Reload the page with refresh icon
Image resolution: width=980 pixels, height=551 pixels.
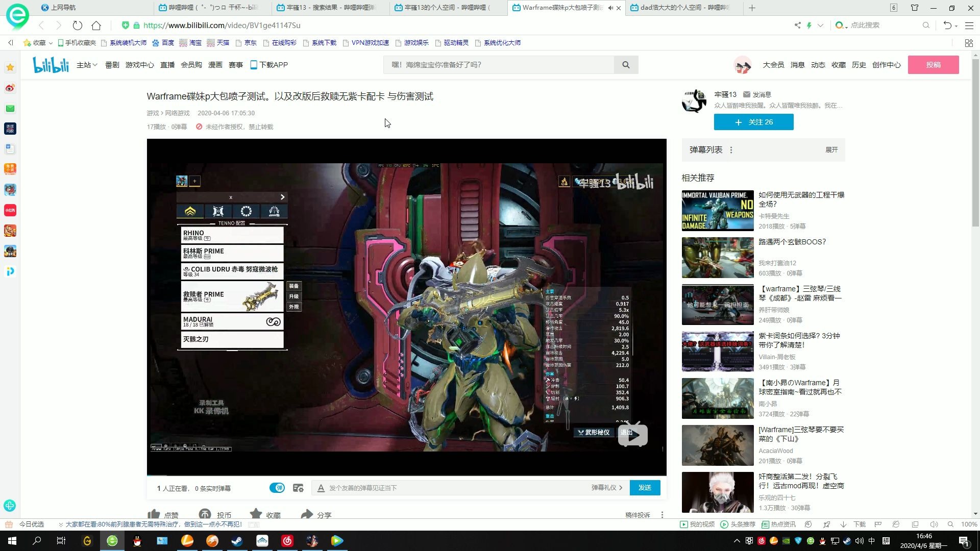(77, 25)
